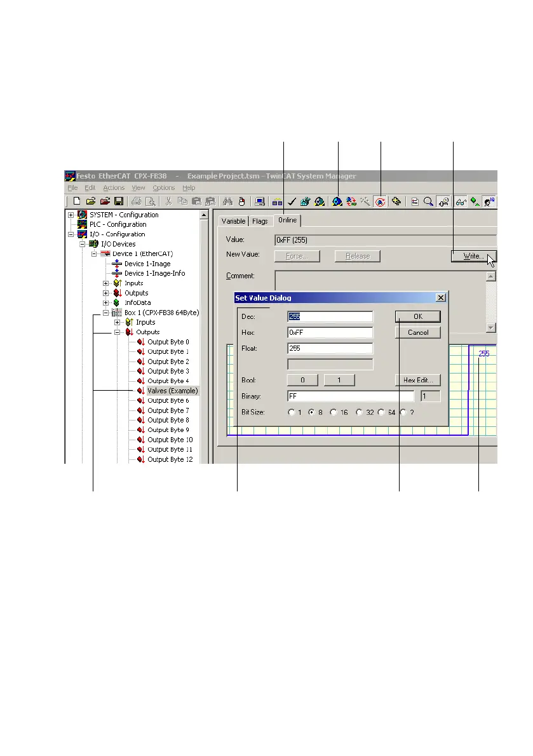Click the Open folder toolbar icon
This screenshot has height=756, width=533.
91,201
